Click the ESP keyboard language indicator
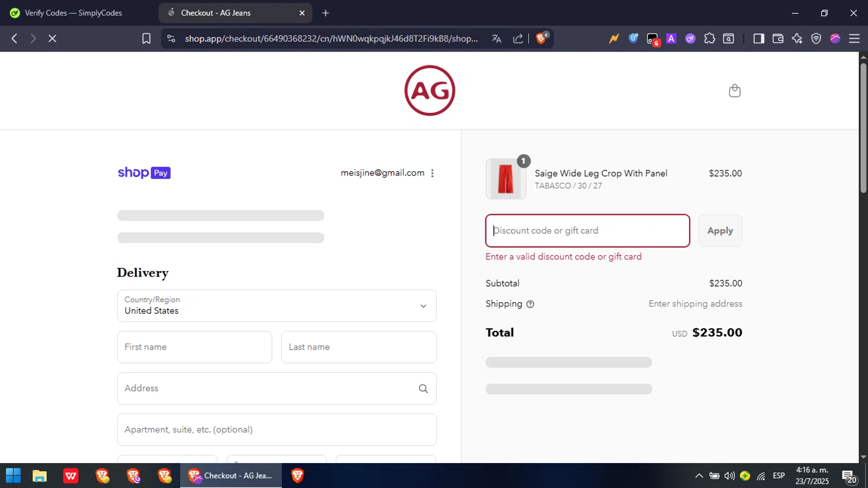This screenshot has width=868, height=488. [779, 476]
